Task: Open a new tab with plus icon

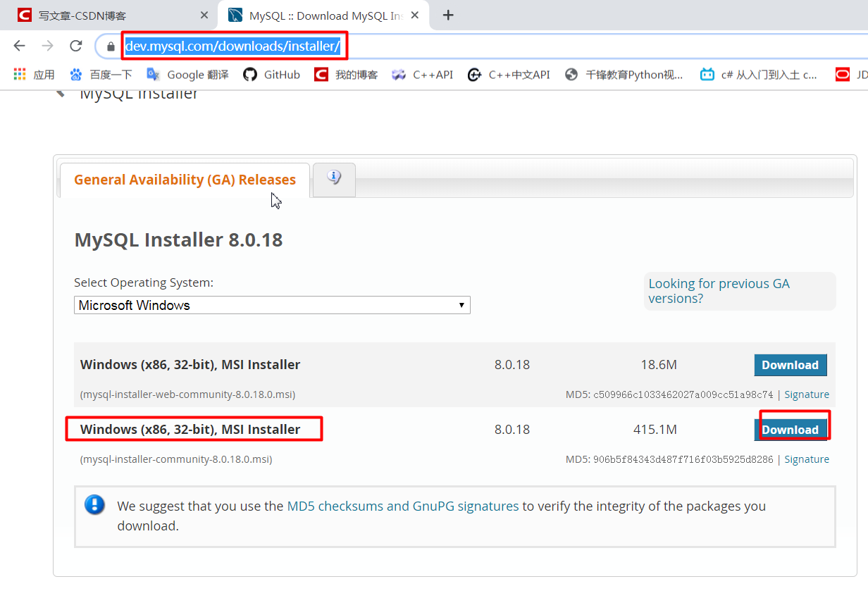Action: point(448,15)
